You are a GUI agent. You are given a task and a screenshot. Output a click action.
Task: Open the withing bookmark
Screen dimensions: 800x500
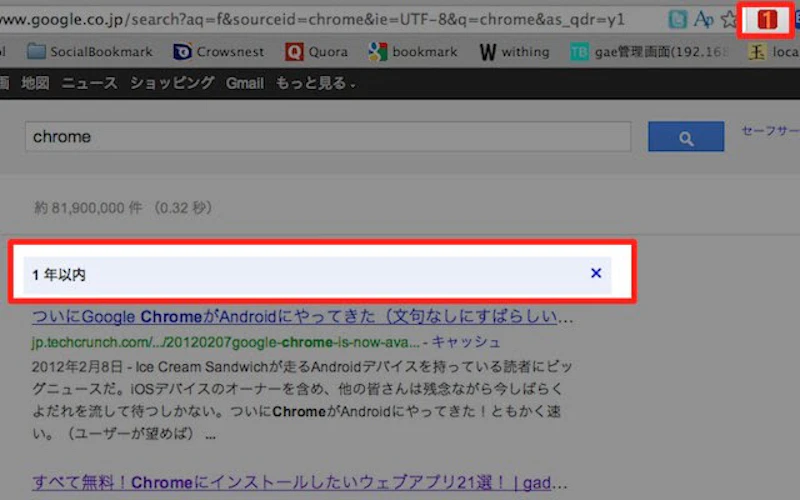[x=514, y=52]
